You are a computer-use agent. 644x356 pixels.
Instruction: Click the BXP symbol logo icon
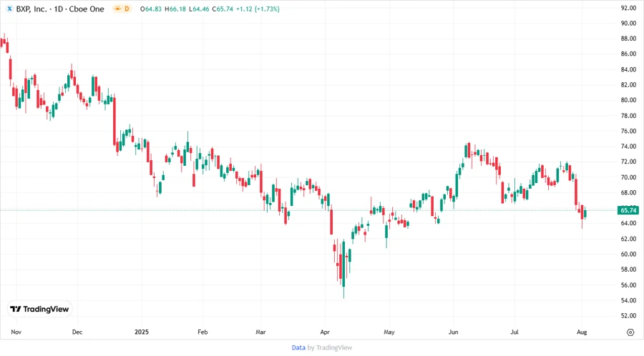coord(9,9)
